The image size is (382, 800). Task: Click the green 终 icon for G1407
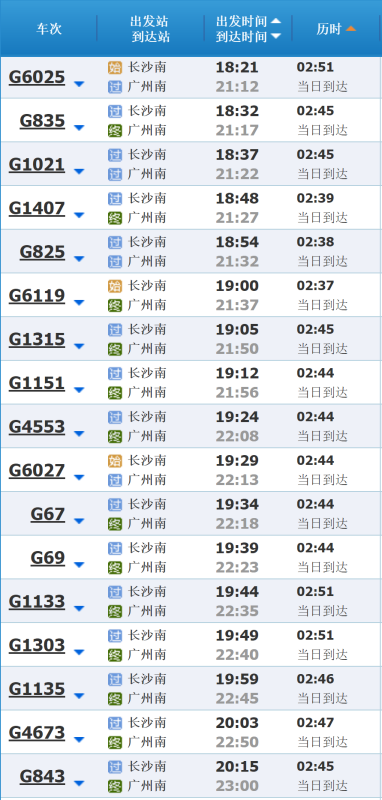click(x=115, y=218)
